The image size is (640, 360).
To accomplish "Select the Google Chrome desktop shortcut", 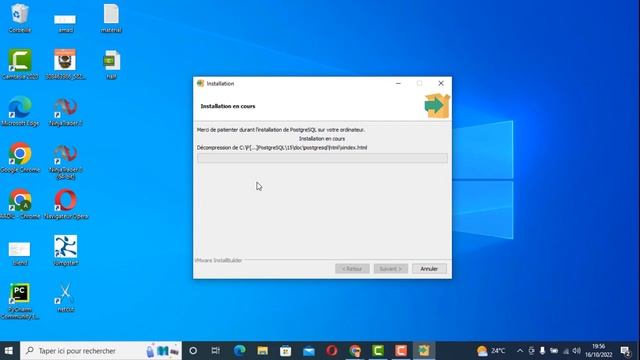I will tap(20, 158).
